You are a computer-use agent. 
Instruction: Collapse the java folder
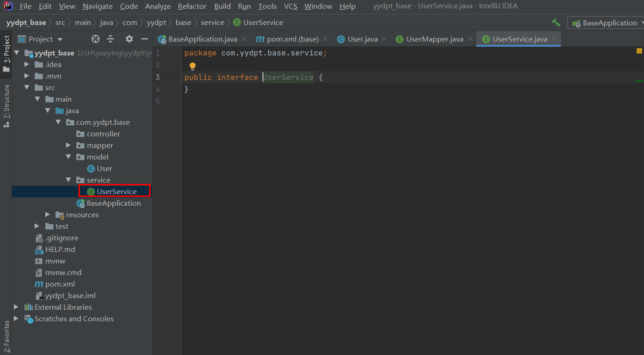point(48,110)
